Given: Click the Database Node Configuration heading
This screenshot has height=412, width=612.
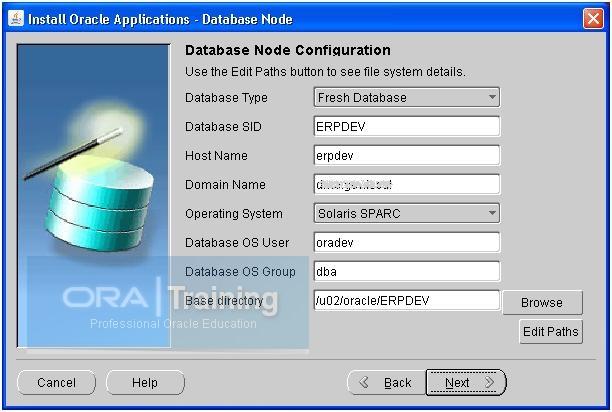Looking at the screenshot, I should click(288, 50).
